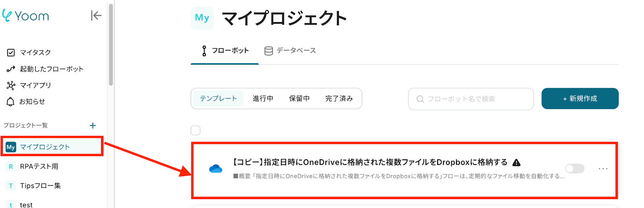Click the ■概要 flow description text
644x208 pixels.
(399, 176)
